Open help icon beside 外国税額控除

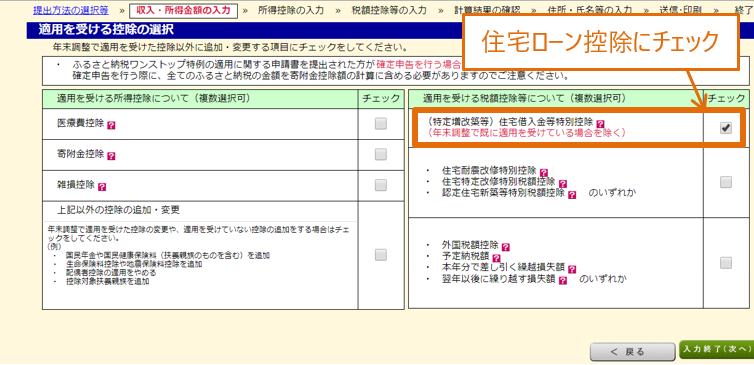click(505, 247)
